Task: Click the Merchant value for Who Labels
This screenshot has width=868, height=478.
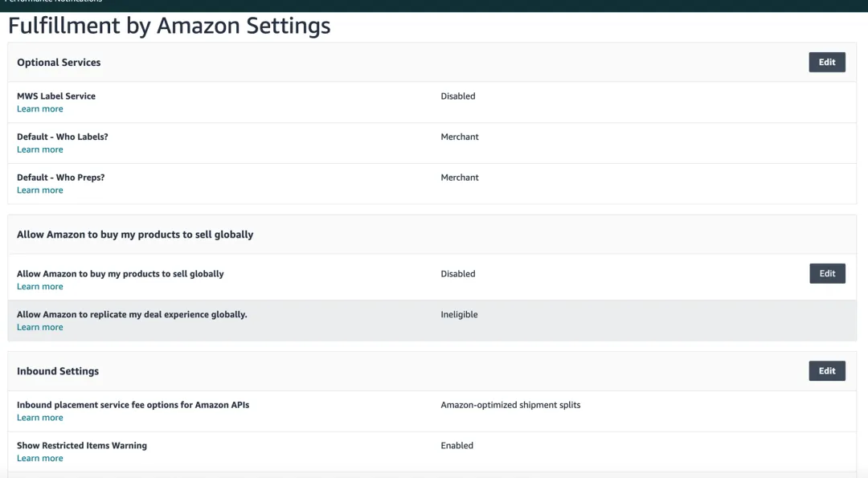Action: (x=460, y=137)
